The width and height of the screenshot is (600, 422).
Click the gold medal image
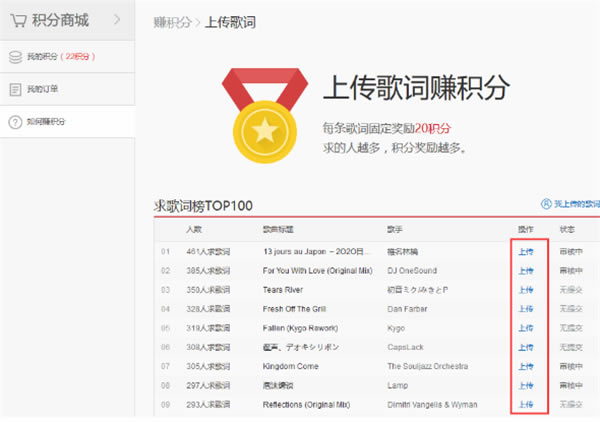265,116
